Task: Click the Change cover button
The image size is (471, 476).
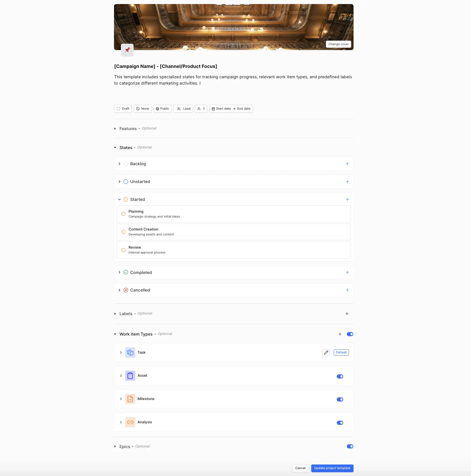Action: coord(339,44)
